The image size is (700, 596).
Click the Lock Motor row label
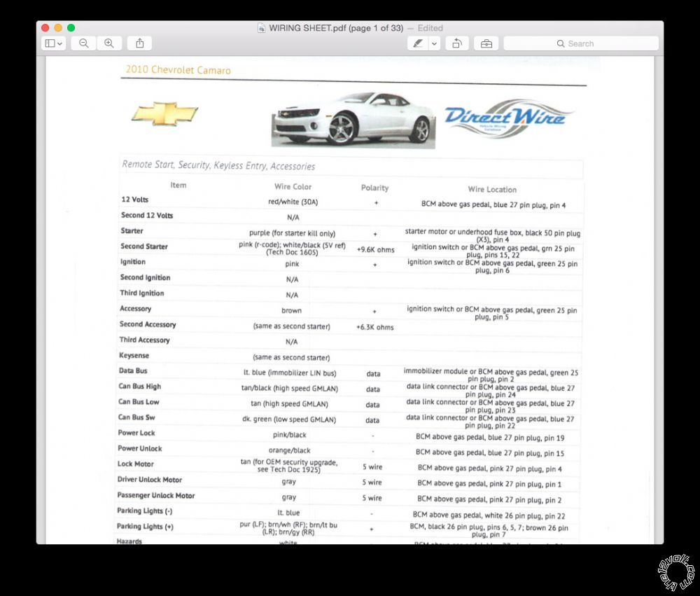click(x=135, y=464)
